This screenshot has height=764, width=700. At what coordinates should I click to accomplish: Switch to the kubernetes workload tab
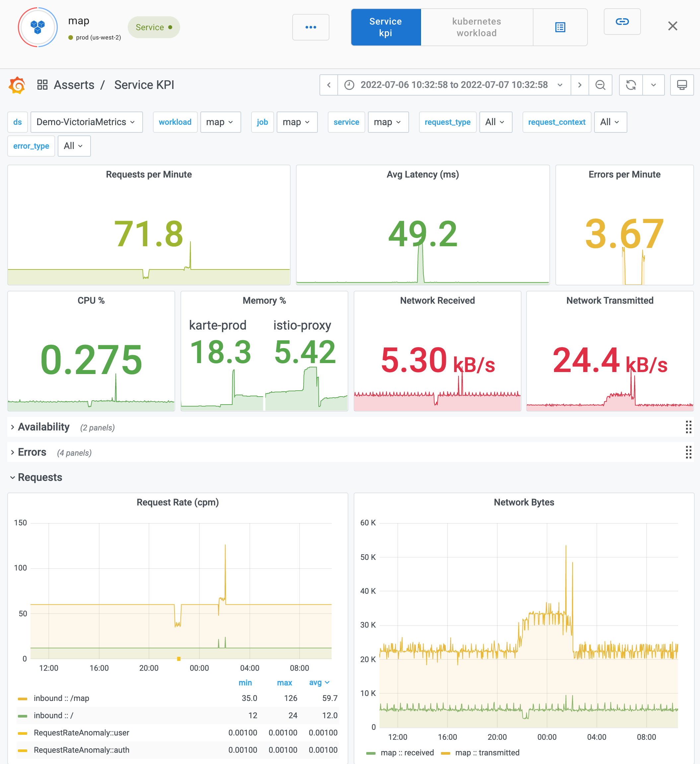(x=476, y=27)
